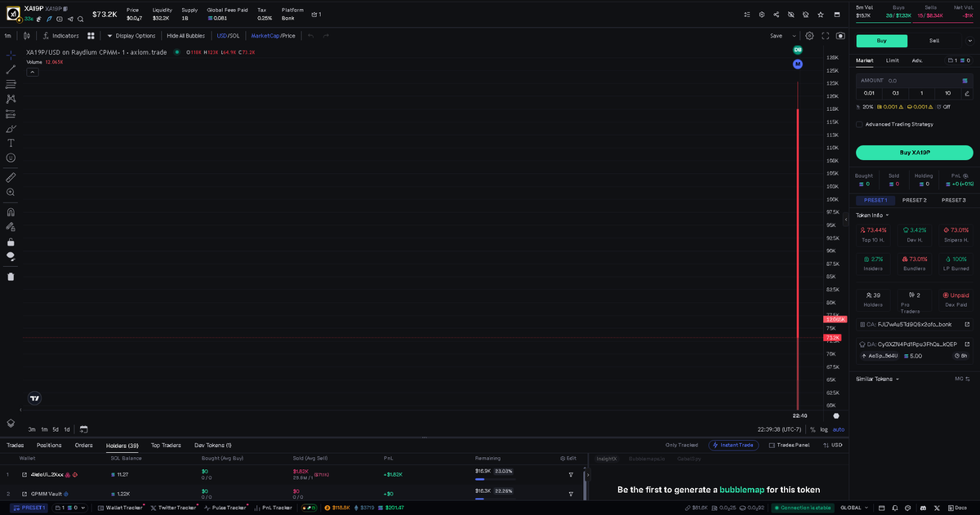Open the Telegram link icon under XA19P
This screenshot has width=980, height=515.
70,19
